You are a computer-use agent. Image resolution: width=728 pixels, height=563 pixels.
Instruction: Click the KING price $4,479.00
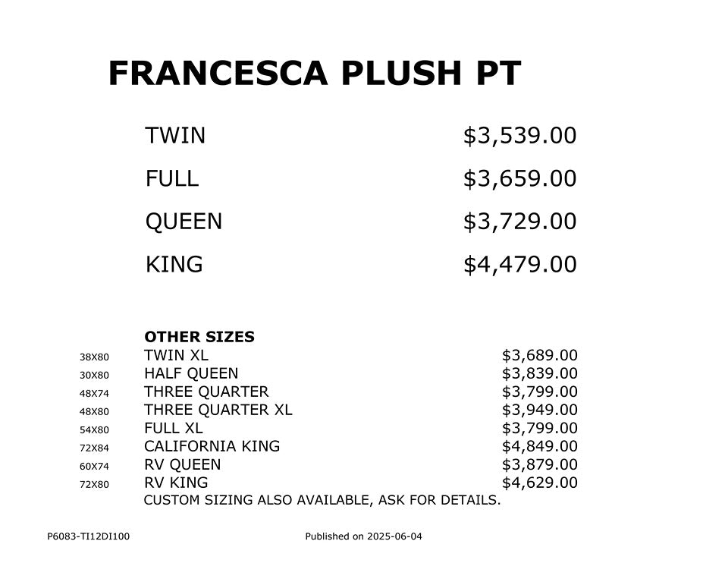[519, 265]
